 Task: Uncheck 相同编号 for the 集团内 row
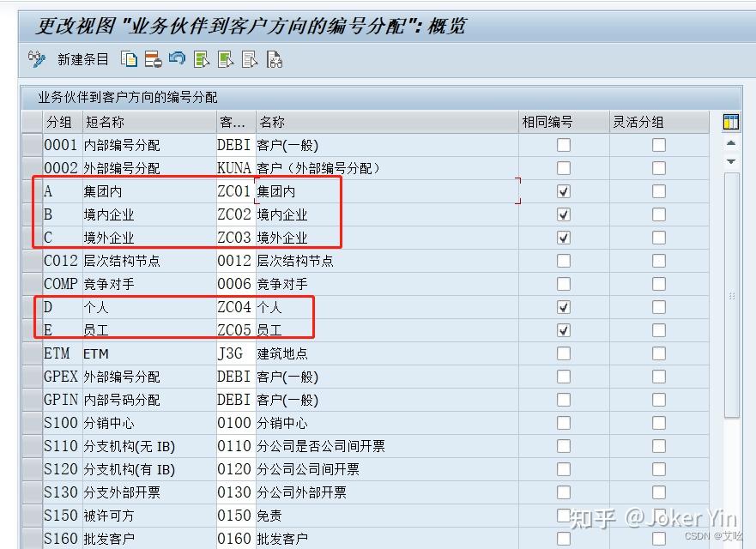(564, 191)
